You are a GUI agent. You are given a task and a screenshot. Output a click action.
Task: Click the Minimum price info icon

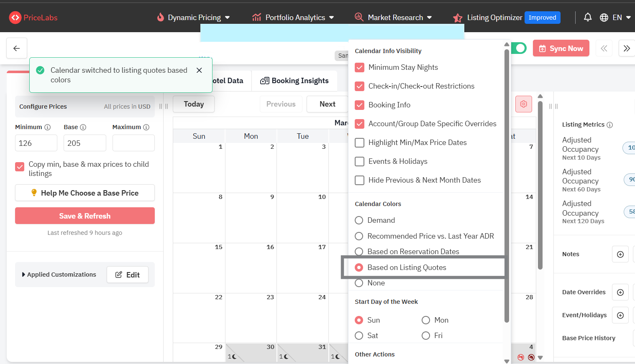point(48,127)
